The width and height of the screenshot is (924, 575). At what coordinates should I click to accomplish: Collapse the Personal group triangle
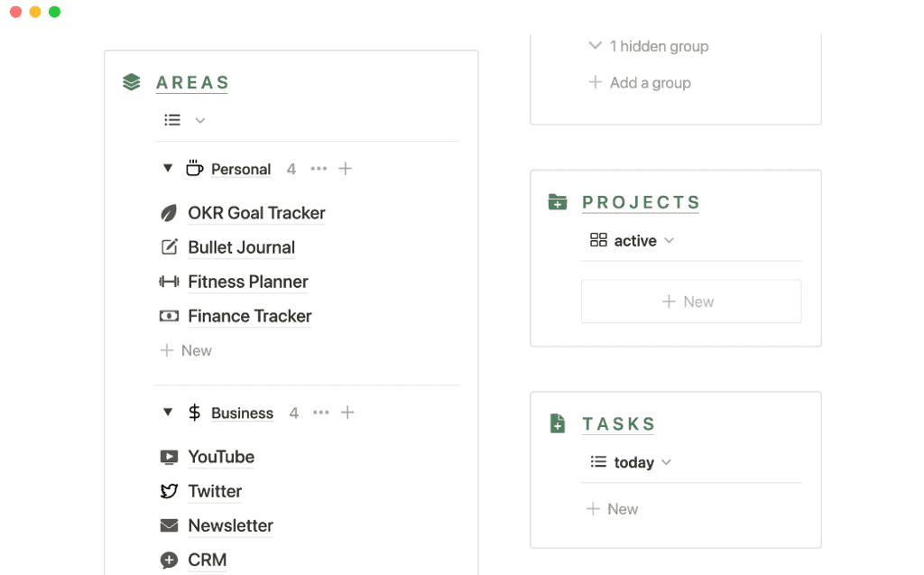pos(167,169)
